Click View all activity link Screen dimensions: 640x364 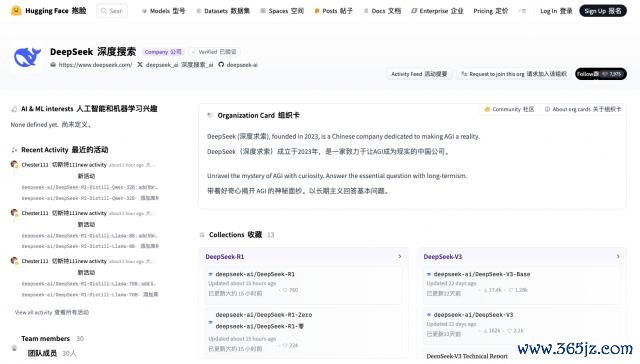tap(52, 313)
